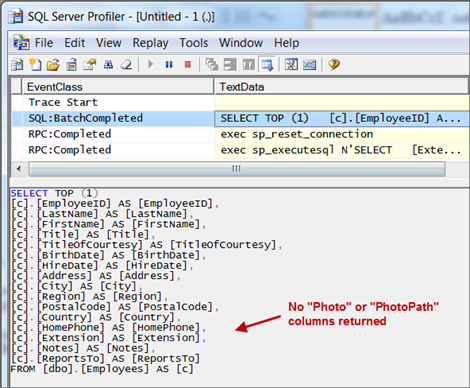Click the '[c].[BirthDate] AS [BirthDate]' line
470x388 pixels.
click(108, 255)
